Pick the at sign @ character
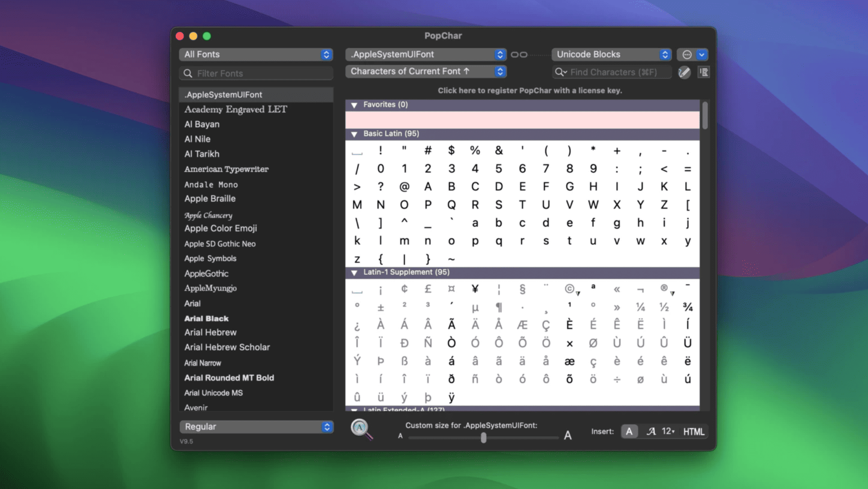 click(x=404, y=186)
